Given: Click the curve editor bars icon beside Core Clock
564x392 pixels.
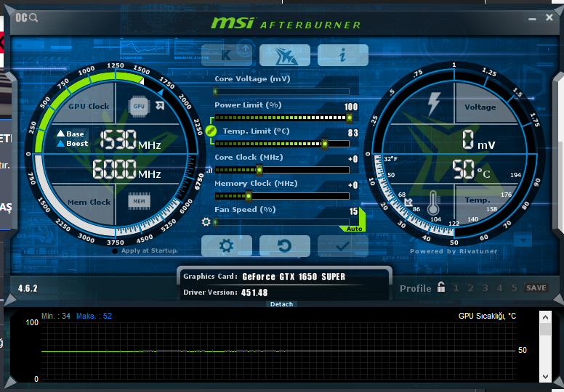Looking at the screenshot, I should click(209, 170).
